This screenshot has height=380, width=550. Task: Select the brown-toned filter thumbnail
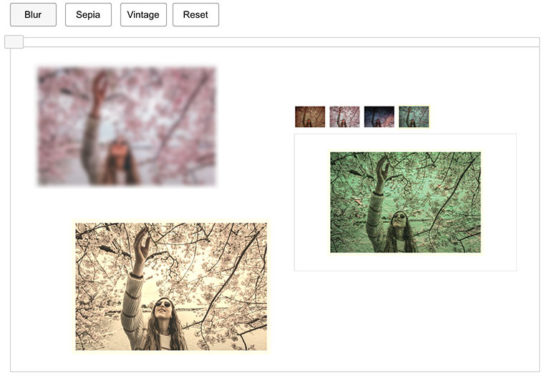310,116
